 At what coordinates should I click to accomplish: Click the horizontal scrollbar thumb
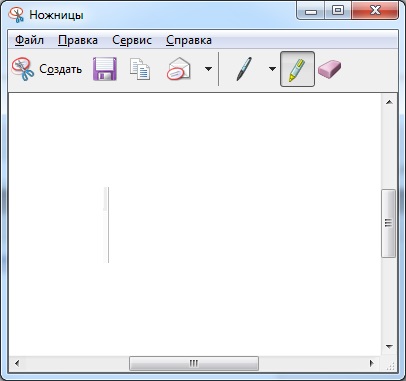[x=194, y=363]
